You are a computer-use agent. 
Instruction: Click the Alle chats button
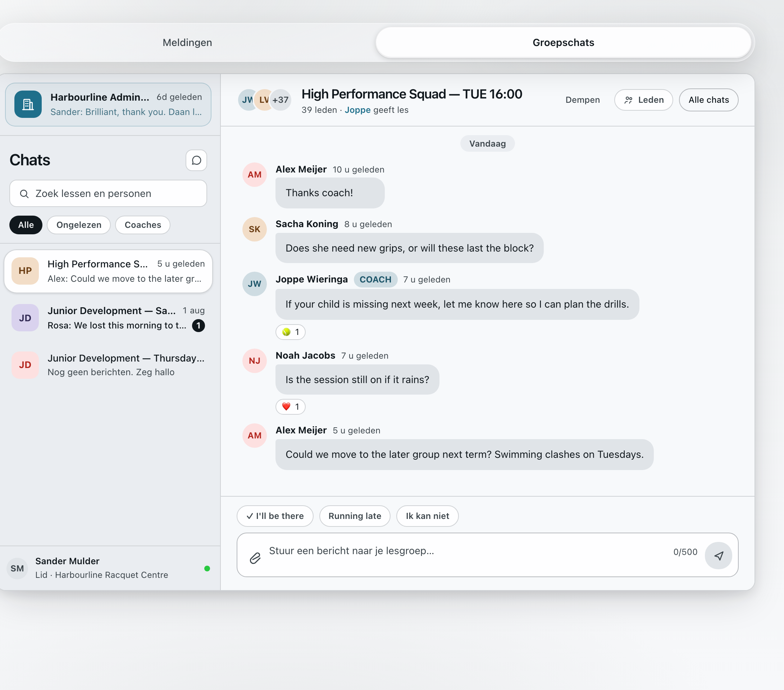708,100
